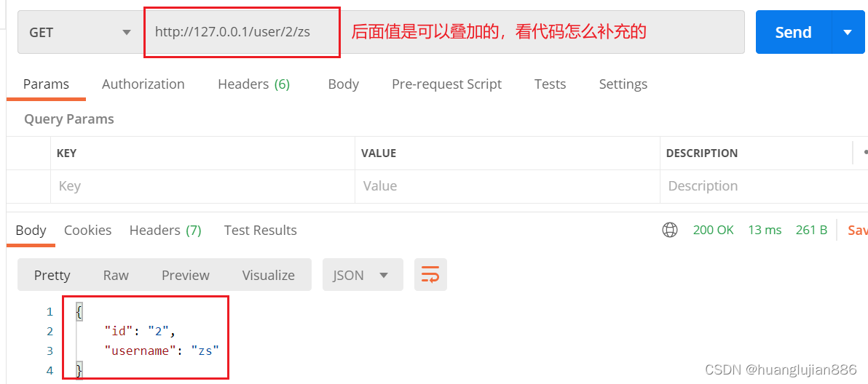
Task: Click the "id": "2" response line
Action: tap(140, 331)
